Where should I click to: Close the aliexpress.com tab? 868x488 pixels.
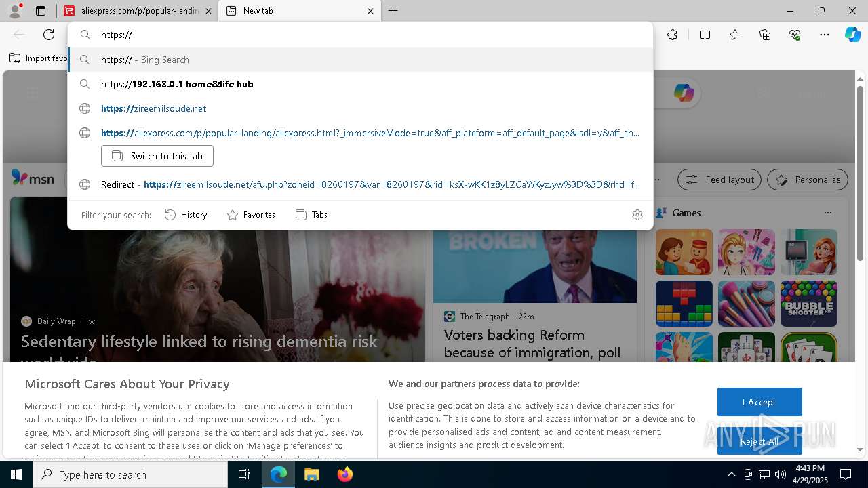208,11
